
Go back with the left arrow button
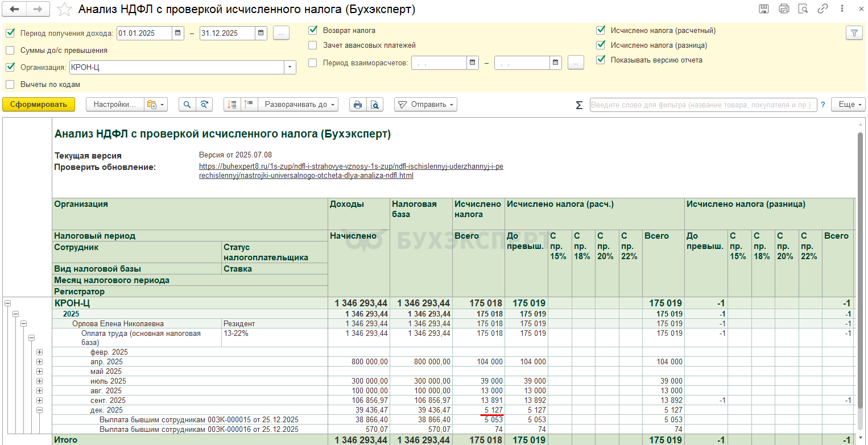[x=15, y=9]
